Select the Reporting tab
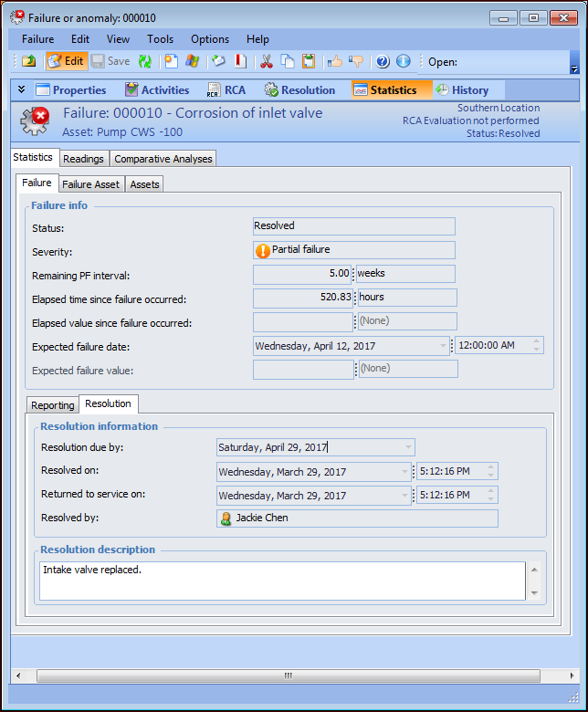588x712 pixels. click(x=53, y=404)
